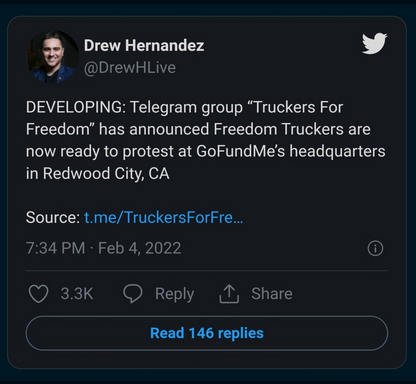Screen dimensions: 416x384
Task: Like the tweet with heart icon
Action: pyautogui.click(x=39, y=294)
